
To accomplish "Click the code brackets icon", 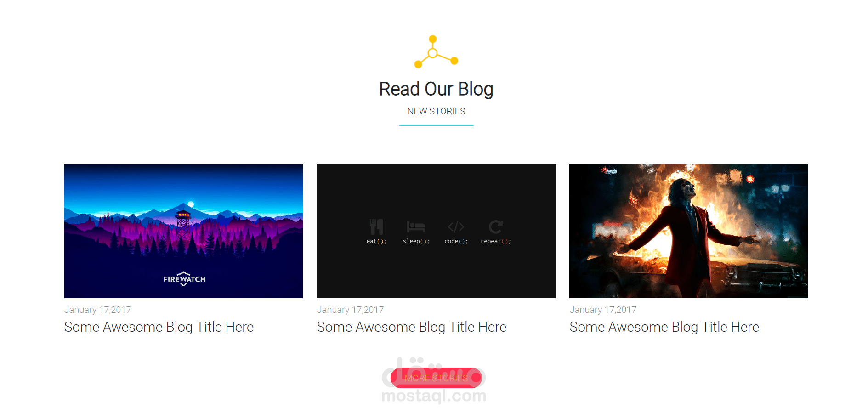I will point(456,227).
